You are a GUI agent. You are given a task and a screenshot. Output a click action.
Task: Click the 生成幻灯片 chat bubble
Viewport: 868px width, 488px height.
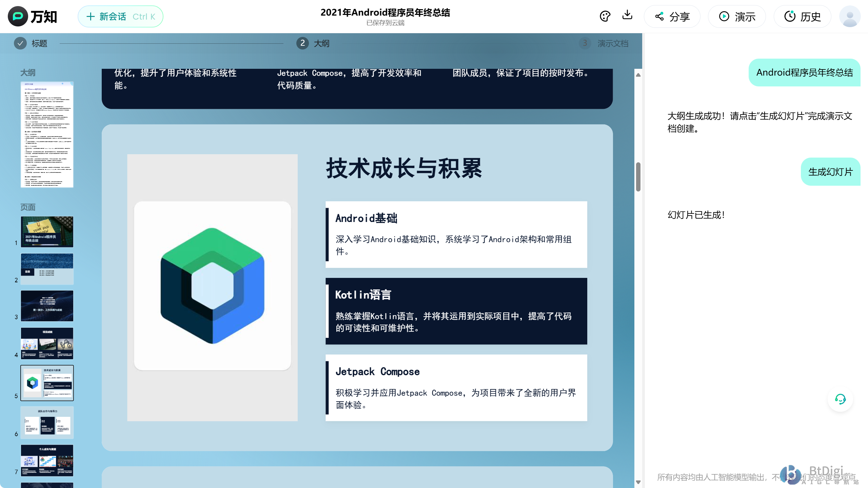click(x=830, y=172)
